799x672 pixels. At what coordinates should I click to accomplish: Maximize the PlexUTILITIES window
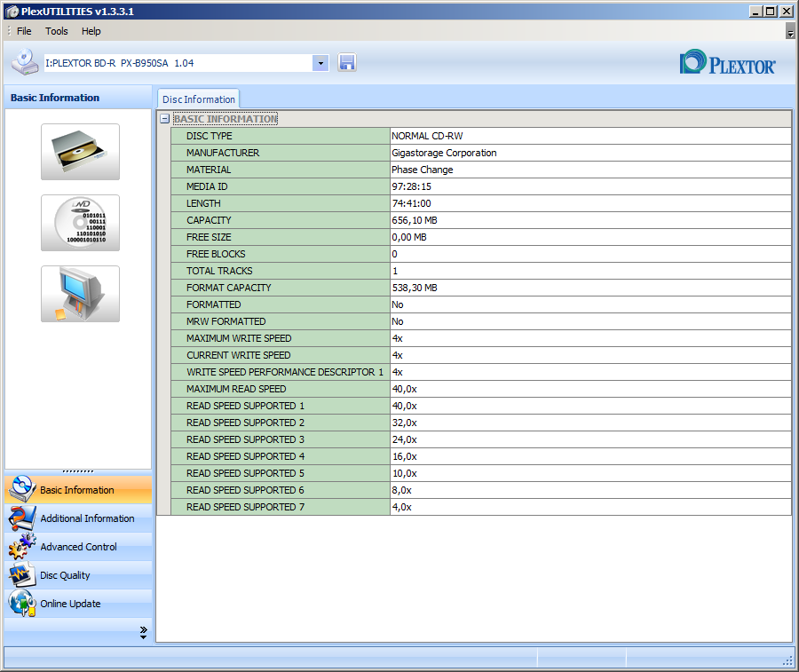(x=771, y=12)
